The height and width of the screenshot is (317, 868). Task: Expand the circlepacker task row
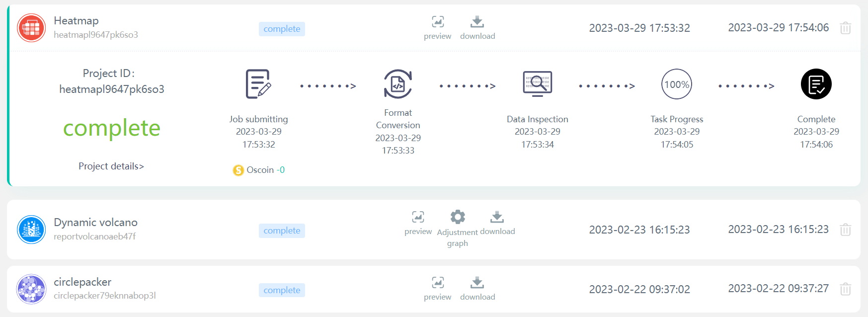coord(434,289)
